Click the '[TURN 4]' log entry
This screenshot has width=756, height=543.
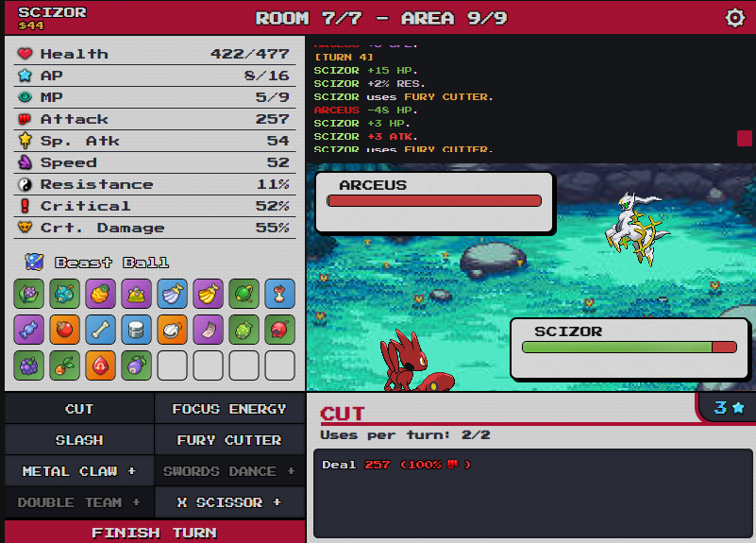click(344, 57)
